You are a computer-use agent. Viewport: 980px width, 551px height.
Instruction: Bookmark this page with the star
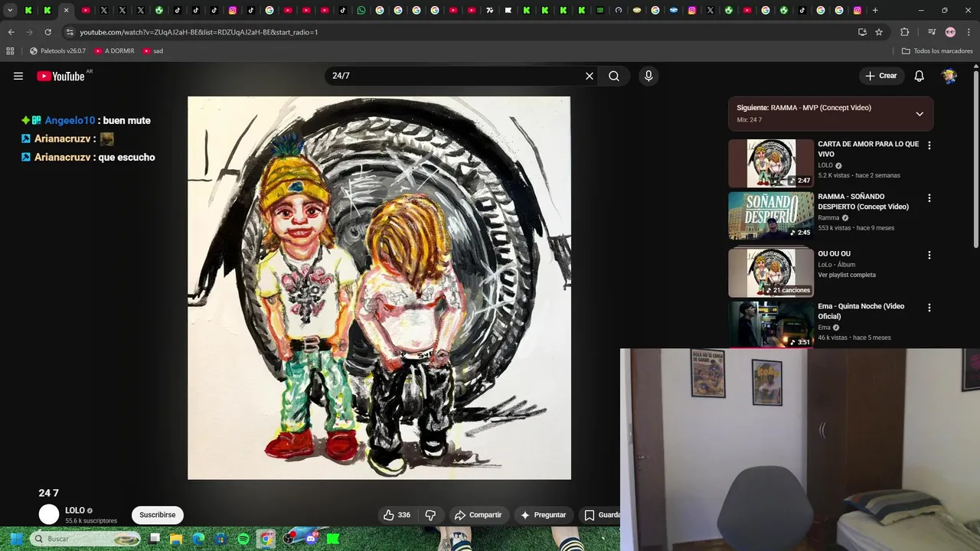879,32
